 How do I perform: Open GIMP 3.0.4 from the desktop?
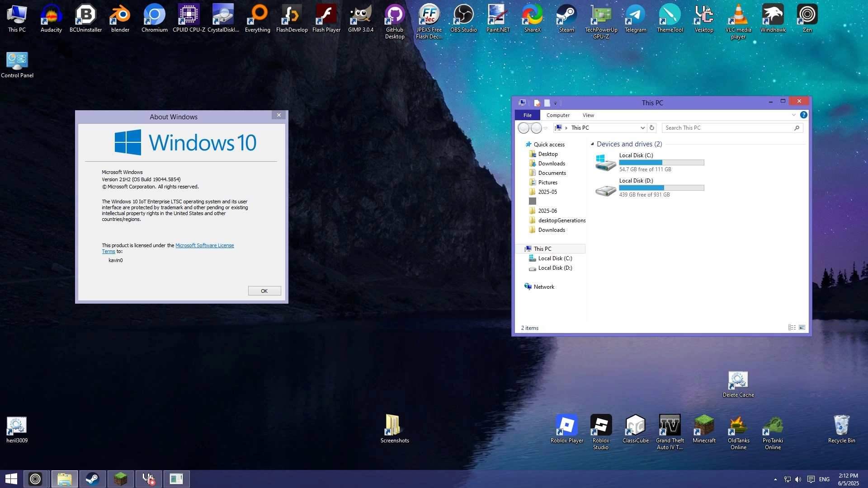click(361, 19)
